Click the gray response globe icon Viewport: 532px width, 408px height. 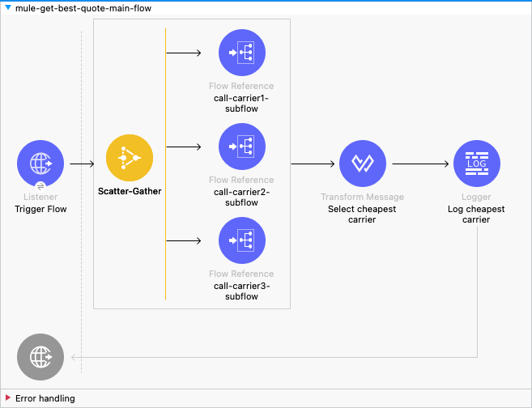coord(40,357)
